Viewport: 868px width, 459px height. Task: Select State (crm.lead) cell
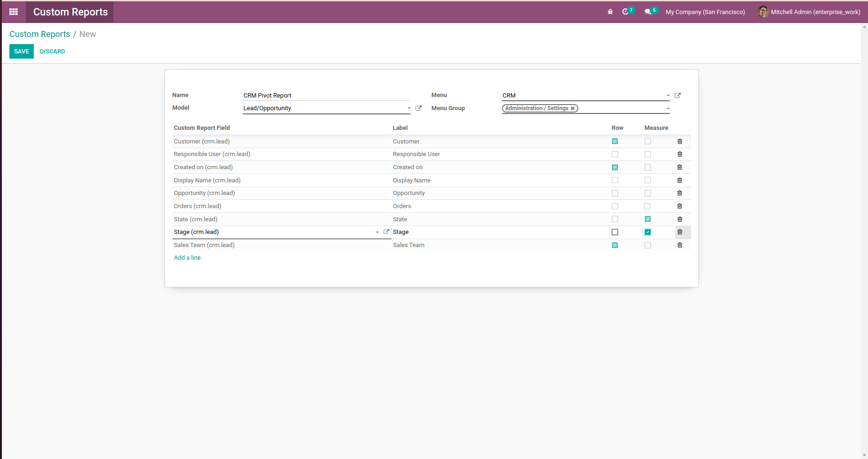[x=282, y=219]
